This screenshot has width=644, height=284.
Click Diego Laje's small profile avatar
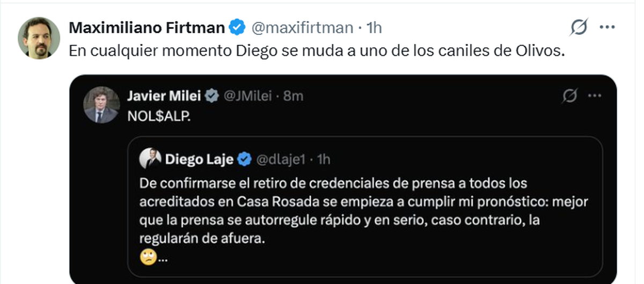pyautogui.click(x=150, y=158)
